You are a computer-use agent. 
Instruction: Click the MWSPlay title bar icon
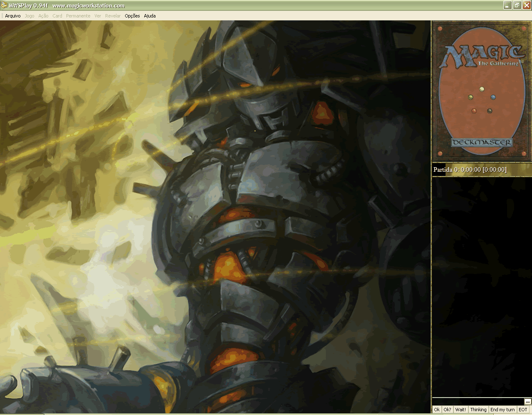[4, 5]
